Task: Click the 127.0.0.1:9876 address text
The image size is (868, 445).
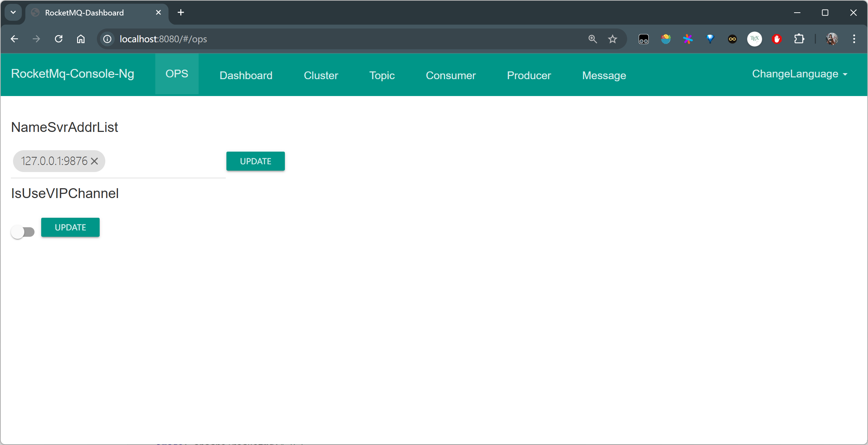Action: (x=54, y=161)
